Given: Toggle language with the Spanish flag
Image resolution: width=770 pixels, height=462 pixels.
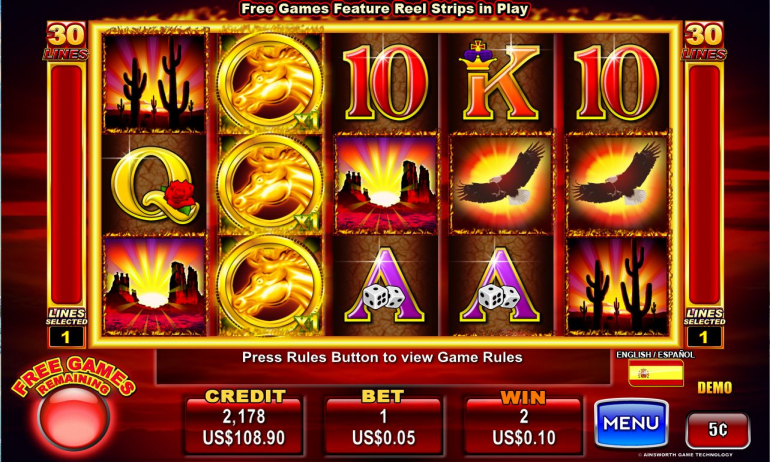Looking at the screenshot, I should (656, 373).
